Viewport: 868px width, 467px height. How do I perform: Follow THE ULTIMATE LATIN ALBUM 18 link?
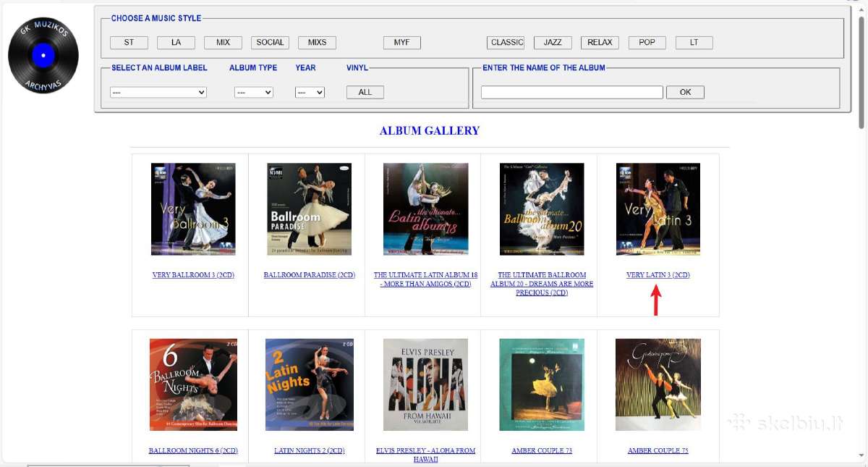tap(426, 279)
